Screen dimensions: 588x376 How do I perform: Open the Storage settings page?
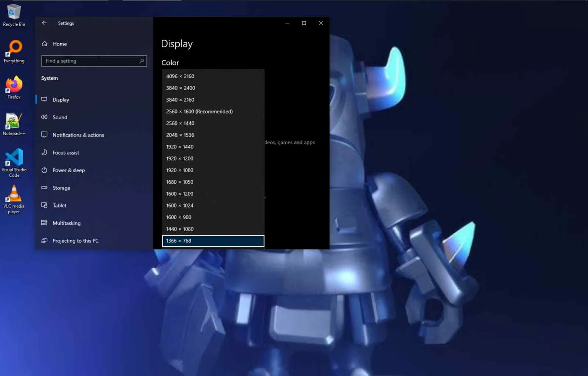tap(94, 188)
